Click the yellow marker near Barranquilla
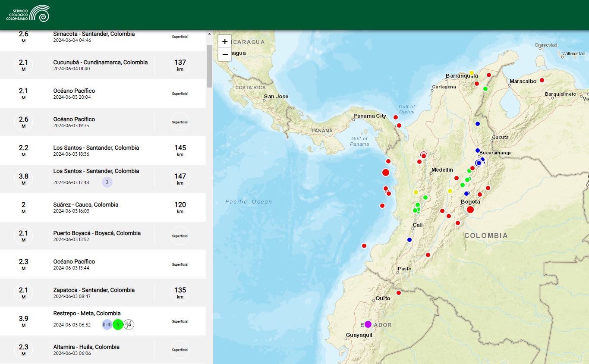Image resolution: width=589 pixels, height=364 pixels. pos(472,72)
